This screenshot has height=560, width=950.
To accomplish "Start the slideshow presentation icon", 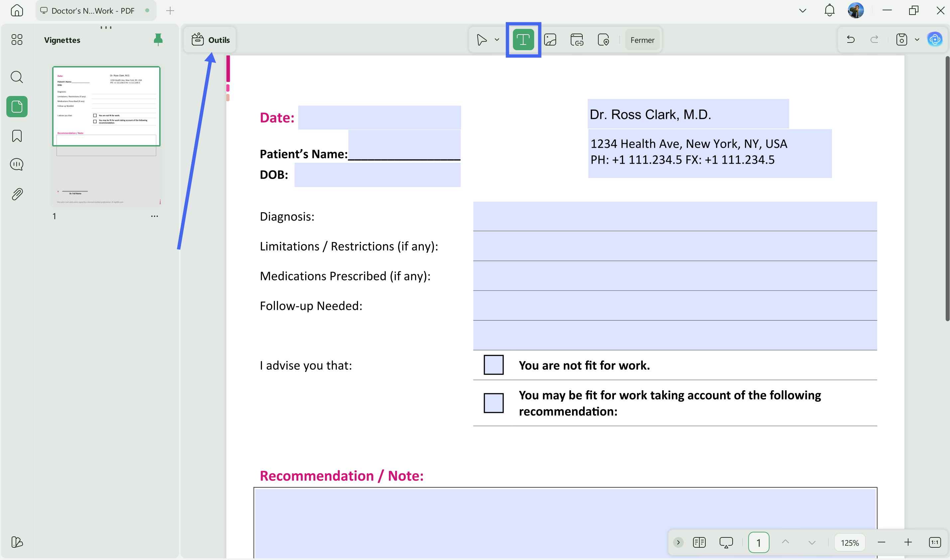I will coord(726,542).
